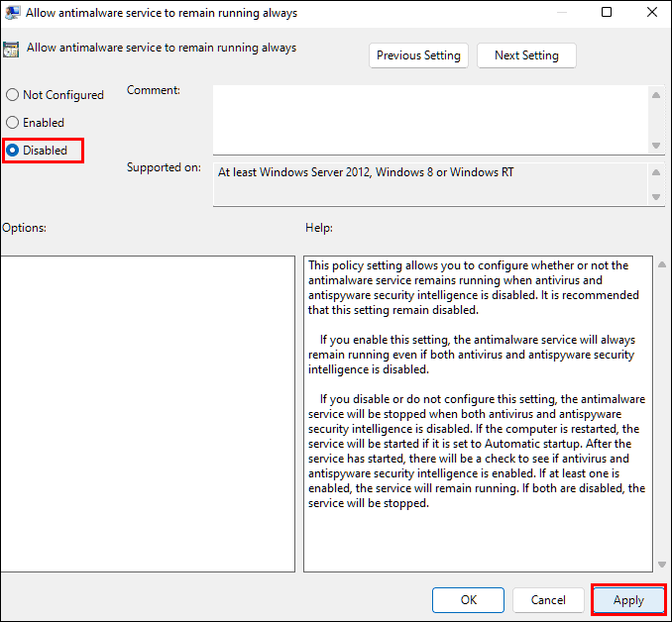Screen dimensions: 672x622
Task: Click the Supported on scroll down arrow
Action: [656, 197]
